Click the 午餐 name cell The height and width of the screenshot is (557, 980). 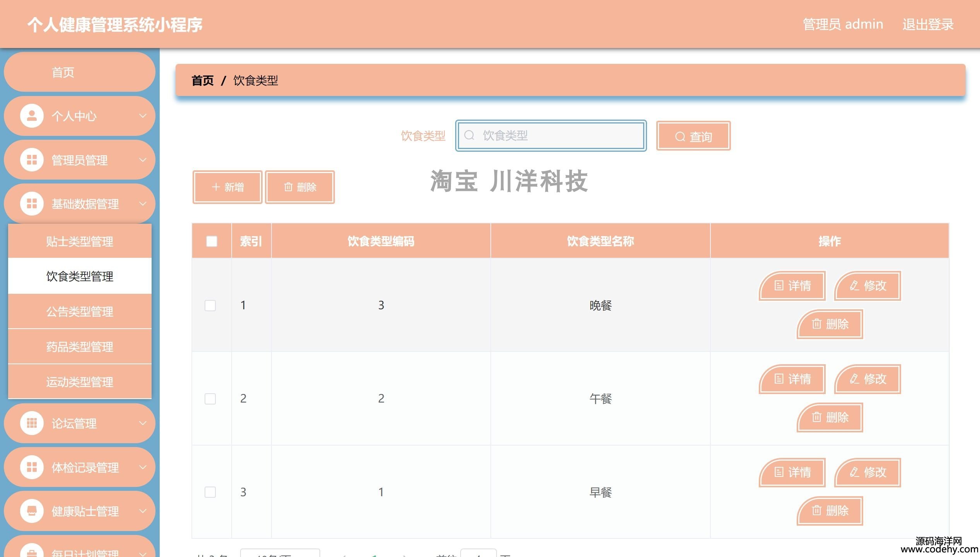point(600,399)
